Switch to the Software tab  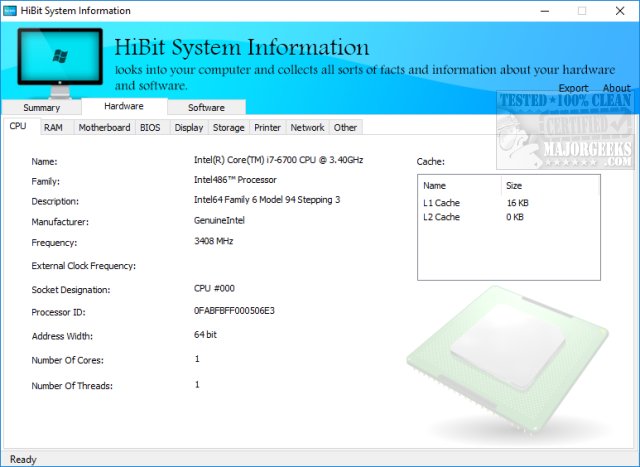tap(206, 107)
